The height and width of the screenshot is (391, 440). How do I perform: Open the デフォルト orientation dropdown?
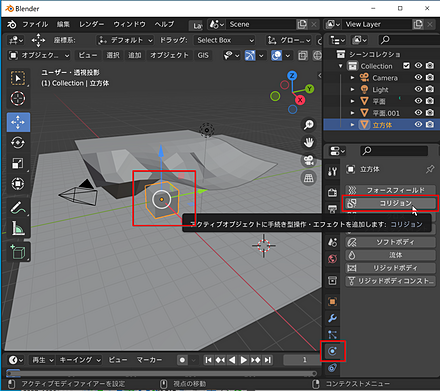125,40
